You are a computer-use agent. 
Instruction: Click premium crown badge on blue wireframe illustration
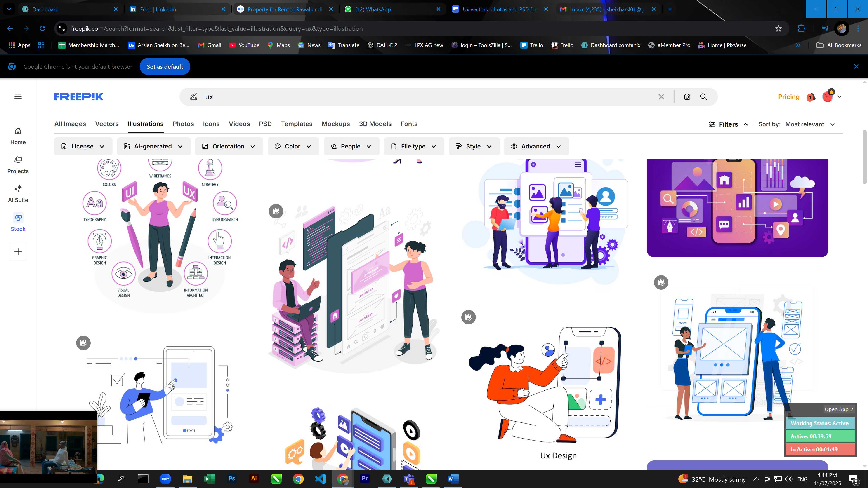point(661,282)
